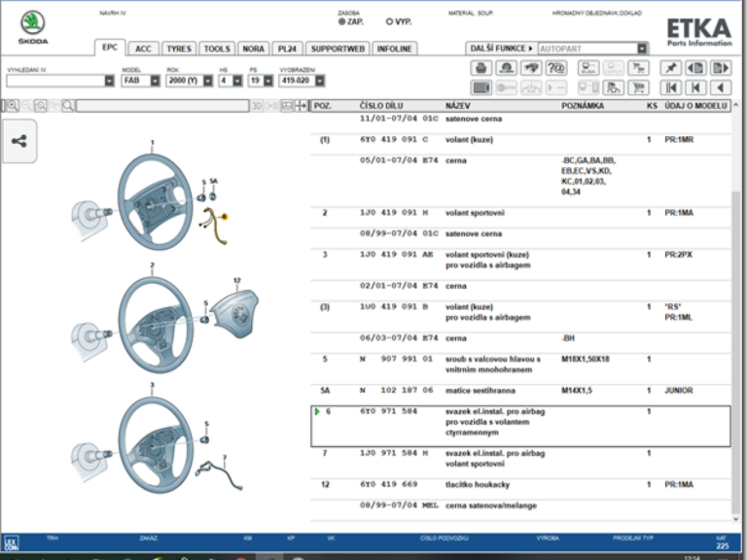The width and height of the screenshot is (747, 560).
Task: Select the VYP. radio button
Action: [x=390, y=20]
